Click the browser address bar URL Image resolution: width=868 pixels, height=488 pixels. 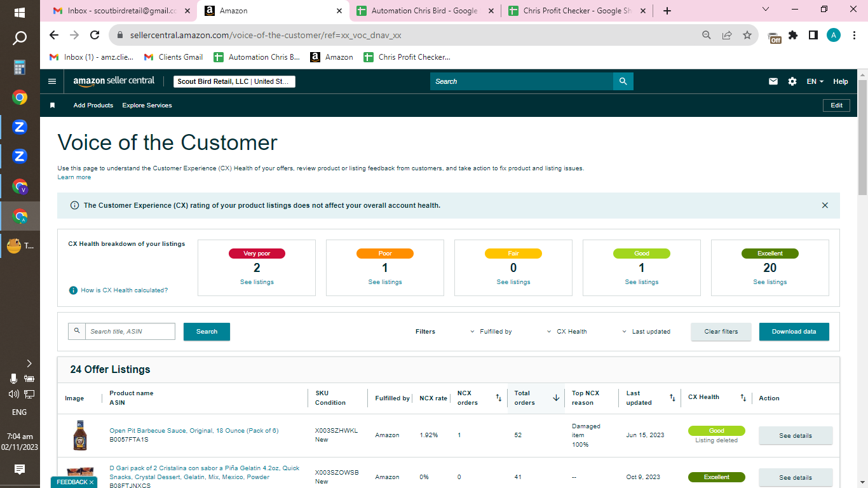(x=266, y=36)
